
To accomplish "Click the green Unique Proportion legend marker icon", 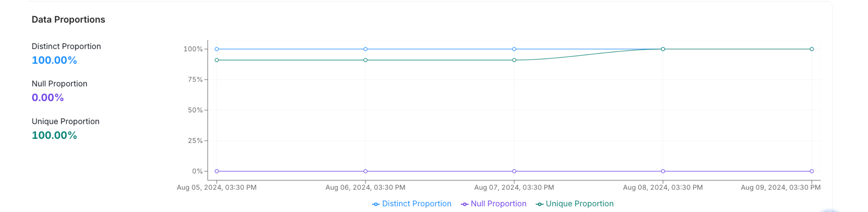I will [x=539, y=204].
